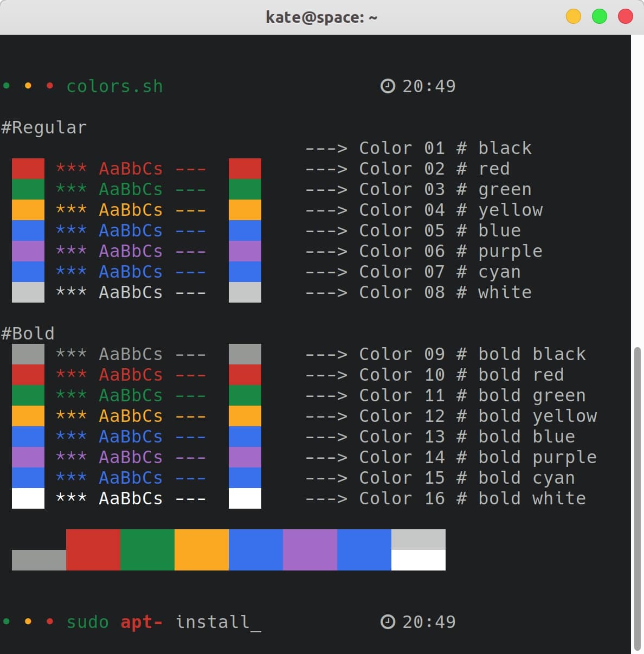644x654 pixels.
Task: Click the terminal's vertical scrollbar thumb
Action: [637, 499]
